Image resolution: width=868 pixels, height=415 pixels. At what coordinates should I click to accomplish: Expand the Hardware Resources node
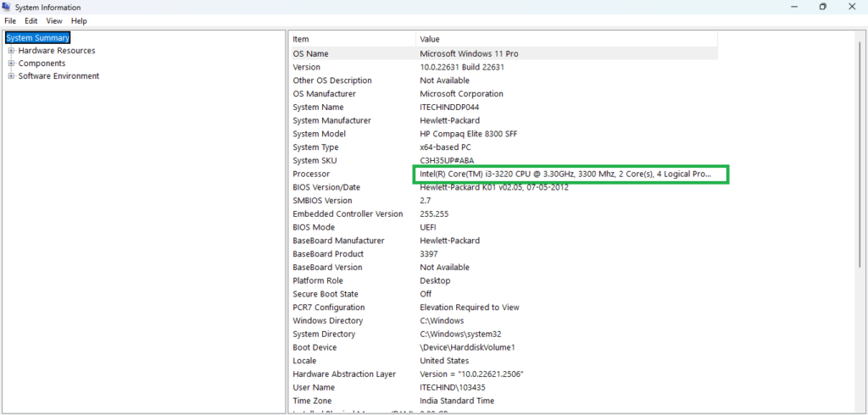[12, 50]
